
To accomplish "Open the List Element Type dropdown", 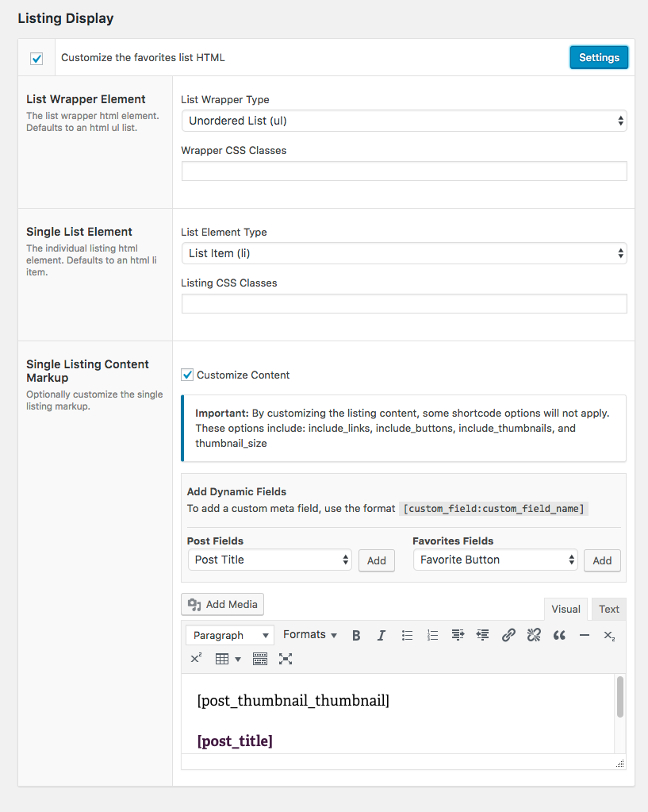I will 404,253.
